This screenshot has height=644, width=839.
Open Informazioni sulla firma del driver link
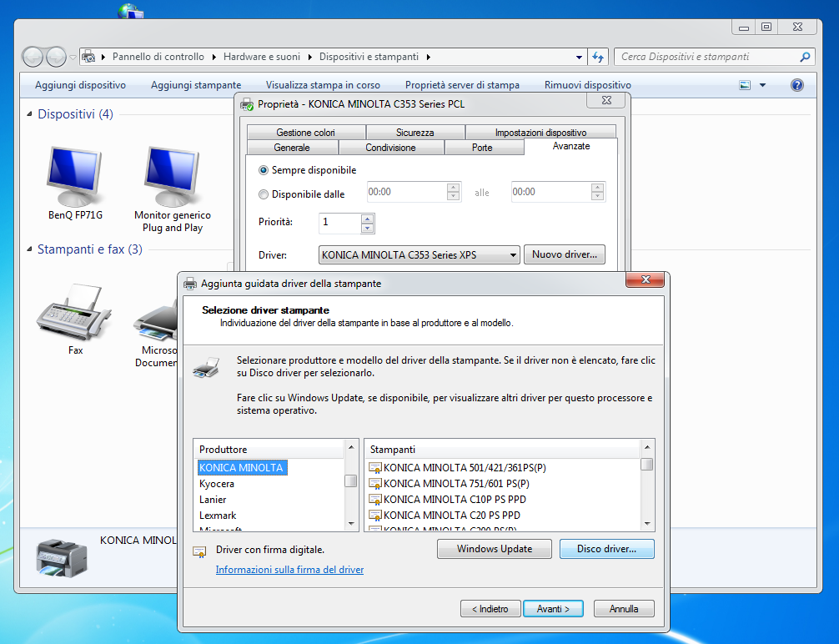(x=289, y=570)
